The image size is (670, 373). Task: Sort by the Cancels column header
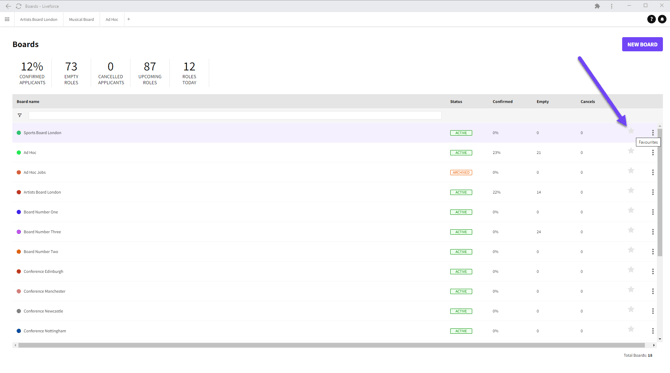tap(588, 102)
